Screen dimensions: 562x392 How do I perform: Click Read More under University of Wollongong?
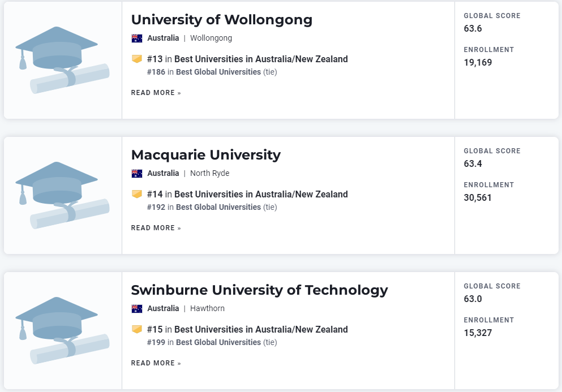pyautogui.click(x=156, y=93)
